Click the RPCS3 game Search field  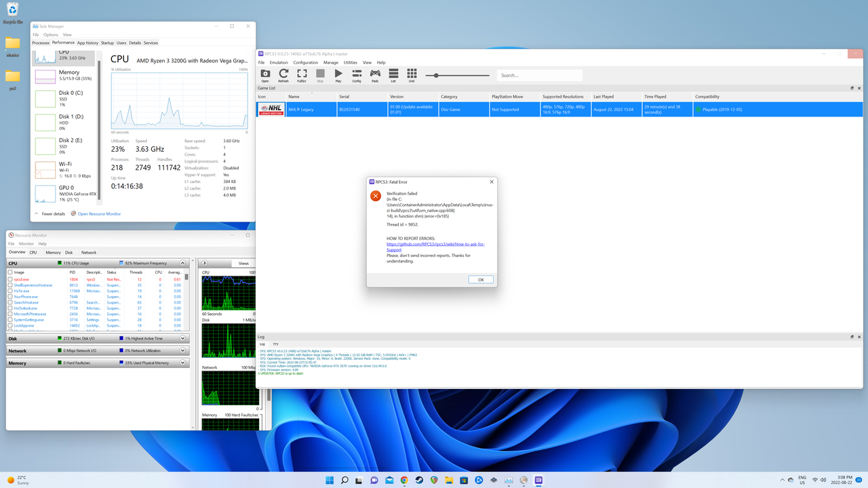pyautogui.click(x=539, y=75)
